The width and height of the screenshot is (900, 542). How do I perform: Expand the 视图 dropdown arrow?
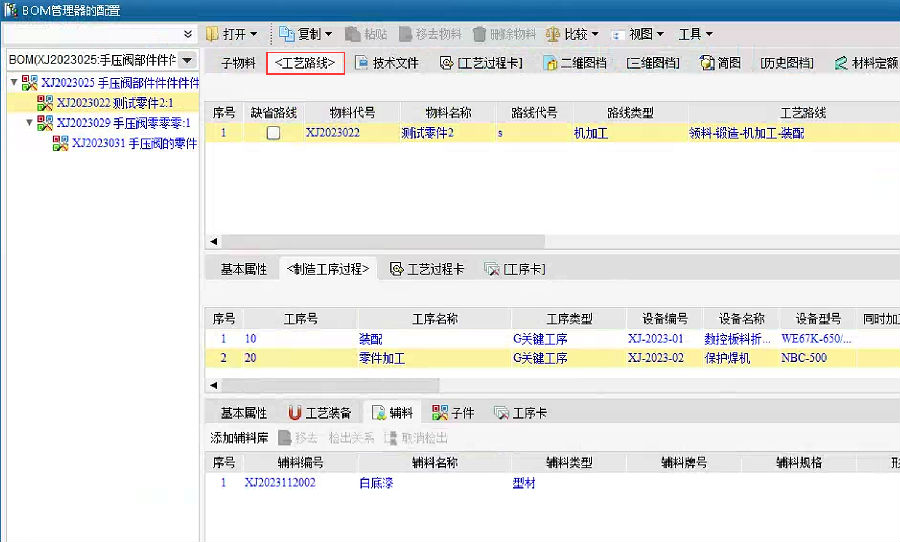pyautogui.click(x=660, y=34)
